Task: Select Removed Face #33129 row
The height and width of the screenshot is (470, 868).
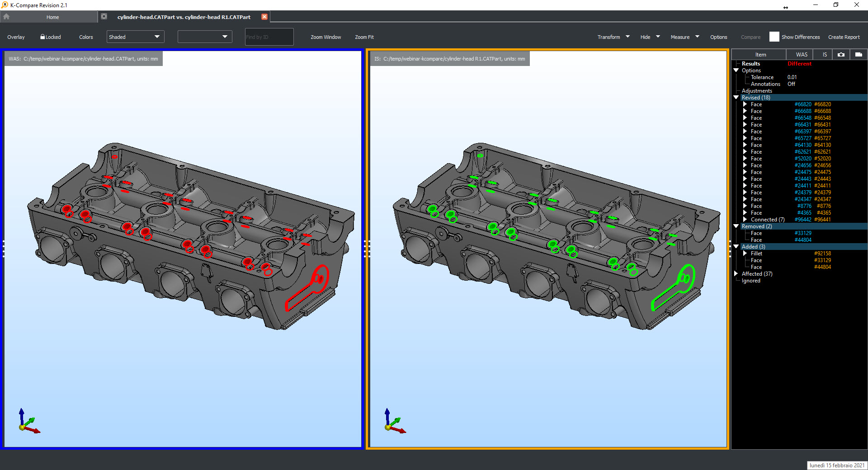Action: [799, 233]
